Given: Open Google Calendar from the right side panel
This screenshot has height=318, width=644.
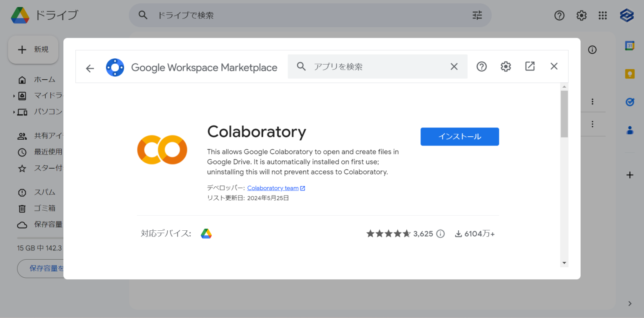Looking at the screenshot, I should pyautogui.click(x=630, y=45).
